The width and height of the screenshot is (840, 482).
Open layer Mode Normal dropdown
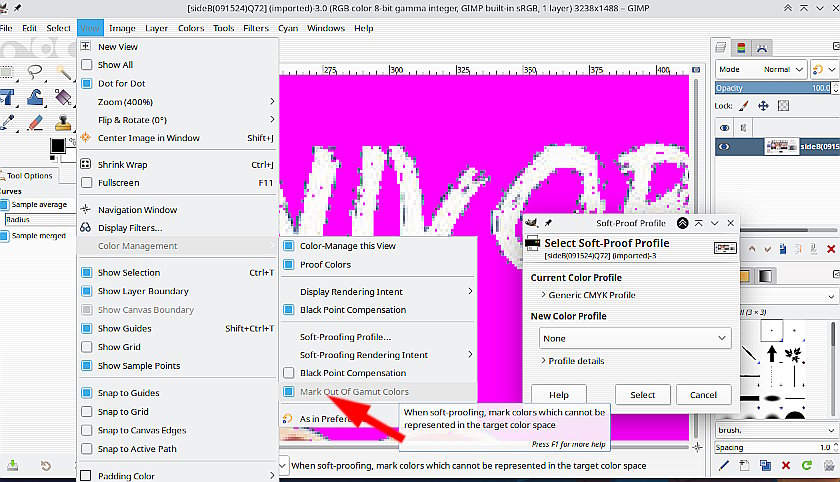coord(760,70)
